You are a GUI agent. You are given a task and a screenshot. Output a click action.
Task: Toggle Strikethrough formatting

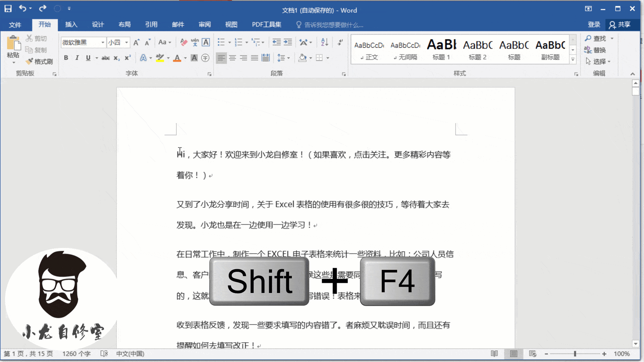[x=106, y=58]
